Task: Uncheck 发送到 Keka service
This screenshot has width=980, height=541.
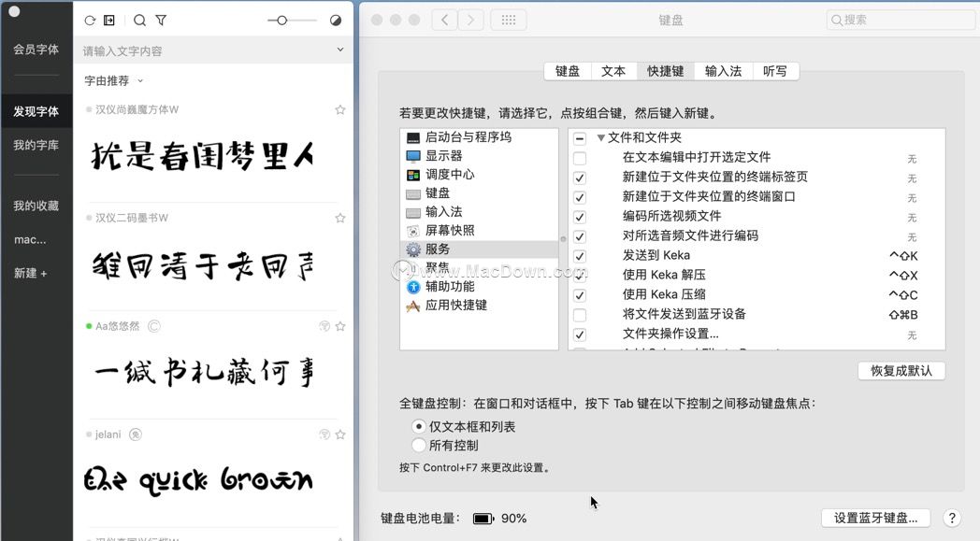Action: click(580, 256)
